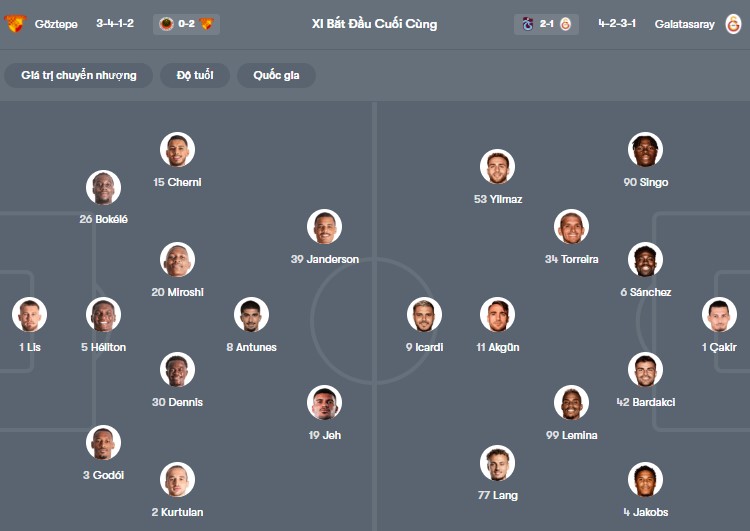Click Lemina's player avatar
Screen dimensions: 750x531
click(x=571, y=403)
